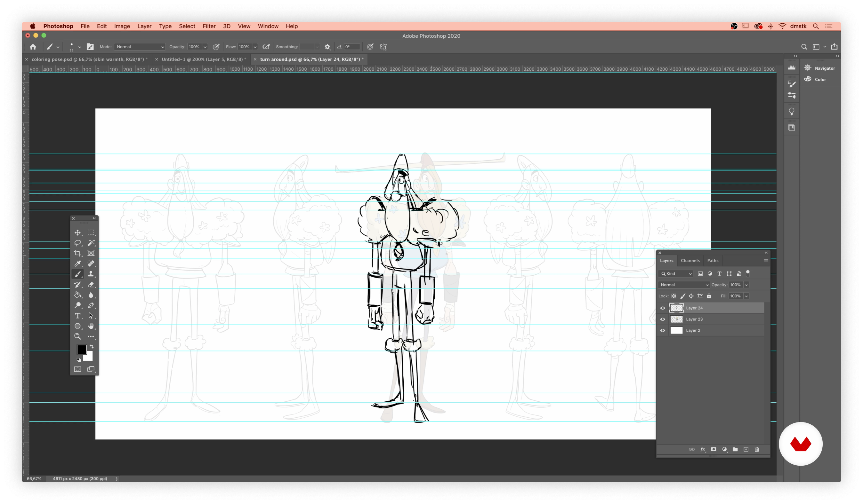Image resolution: width=863 pixels, height=504 pixels.
Task: Open the new layer creation icon
Action: pyautogui.click(x=746, y=449)
